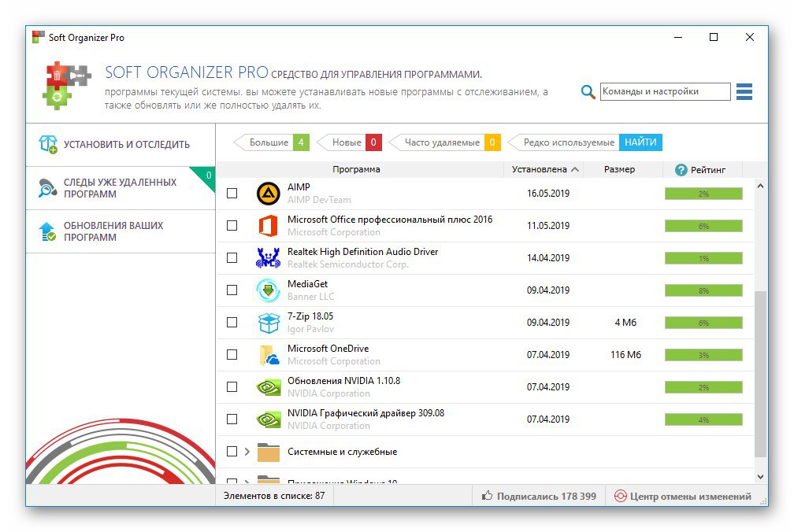794x532 pixels.
Task: Sort by Установлена column header
Action: (544, 169)
